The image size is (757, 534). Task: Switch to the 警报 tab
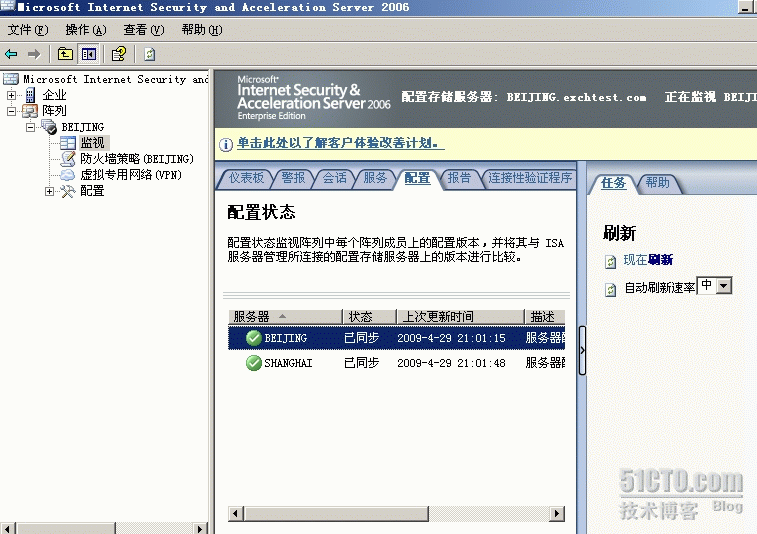pyautogui.click(x=293, y=178)
